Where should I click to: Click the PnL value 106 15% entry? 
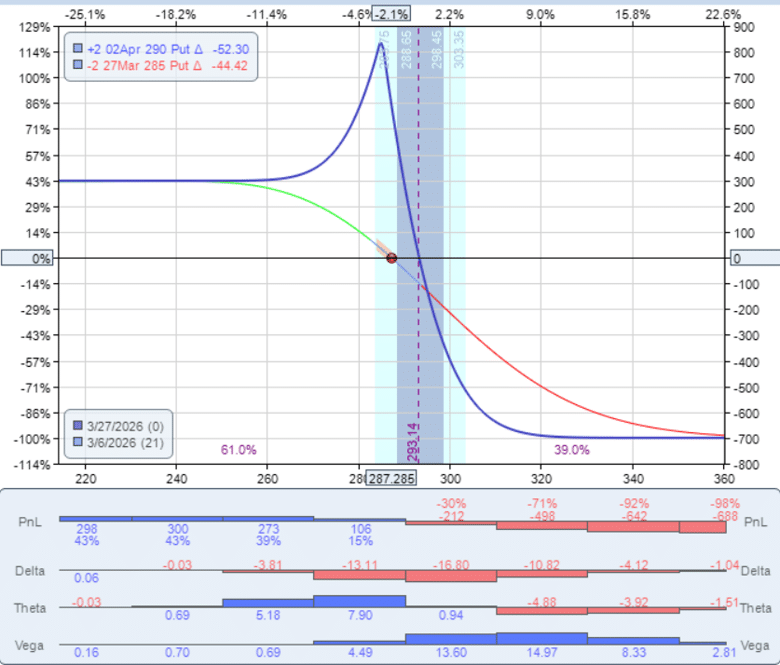pos(361,535)
